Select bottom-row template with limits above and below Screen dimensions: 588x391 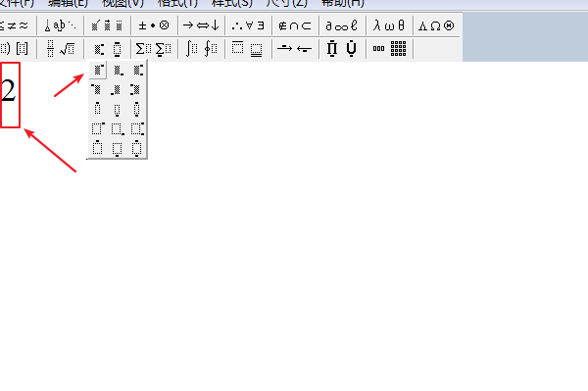[137, 148]
